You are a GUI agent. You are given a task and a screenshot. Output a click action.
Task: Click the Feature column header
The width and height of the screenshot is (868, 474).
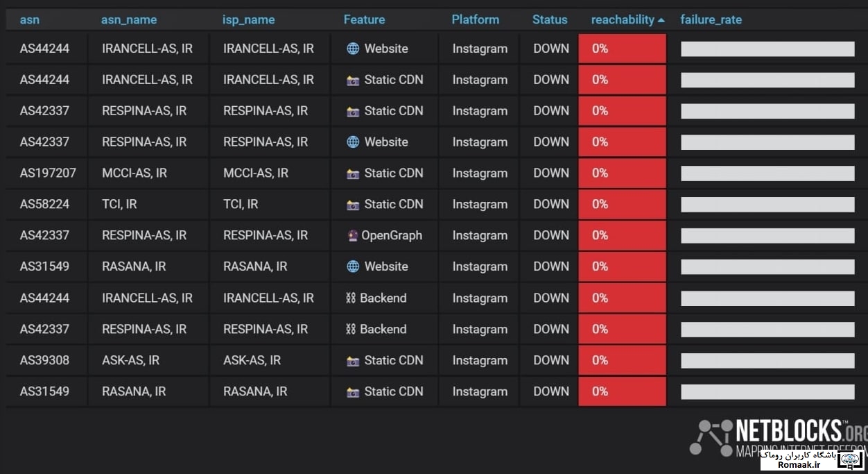364,19
